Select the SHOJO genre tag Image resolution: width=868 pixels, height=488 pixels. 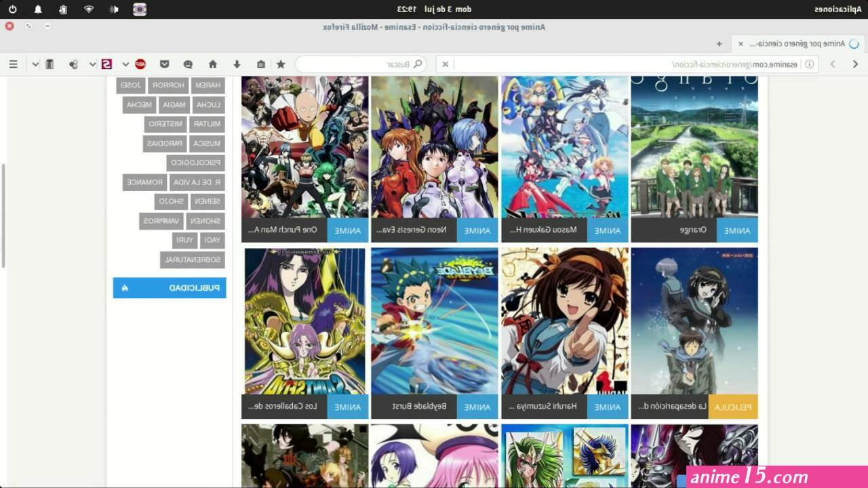[x=171, y=201]
